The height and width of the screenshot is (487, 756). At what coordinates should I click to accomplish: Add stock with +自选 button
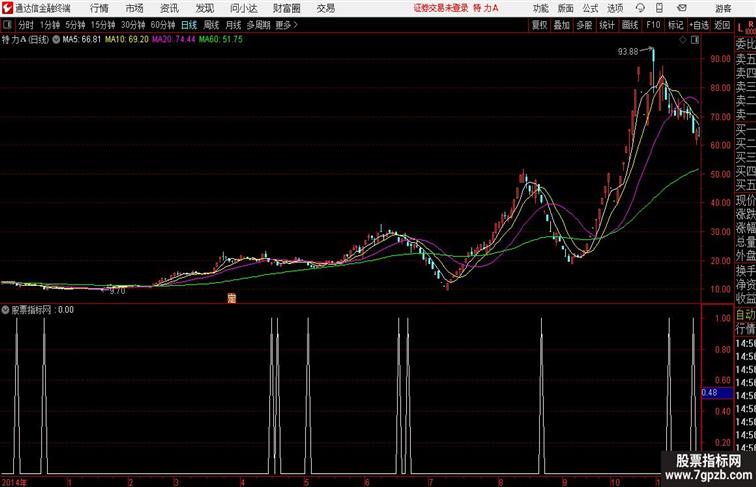coord(699,25)
